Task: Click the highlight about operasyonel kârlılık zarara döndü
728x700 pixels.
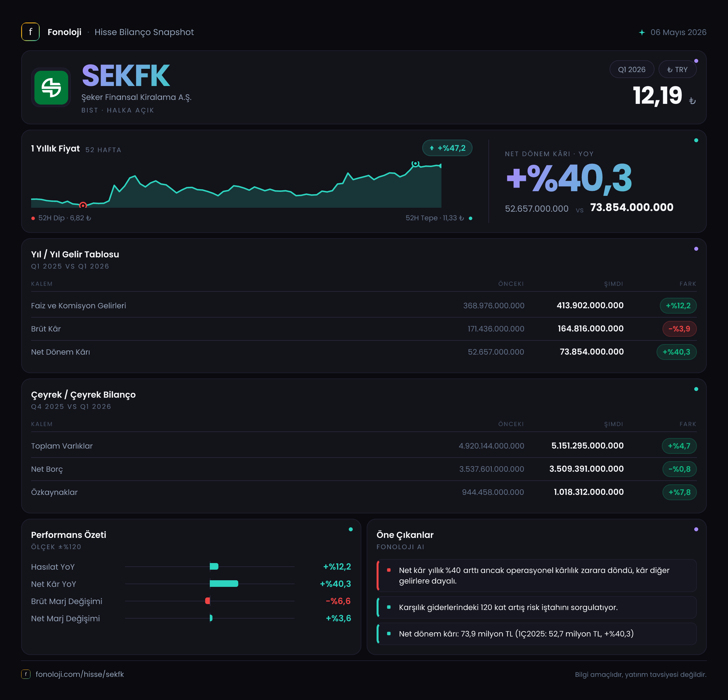Action: point(536,576)
